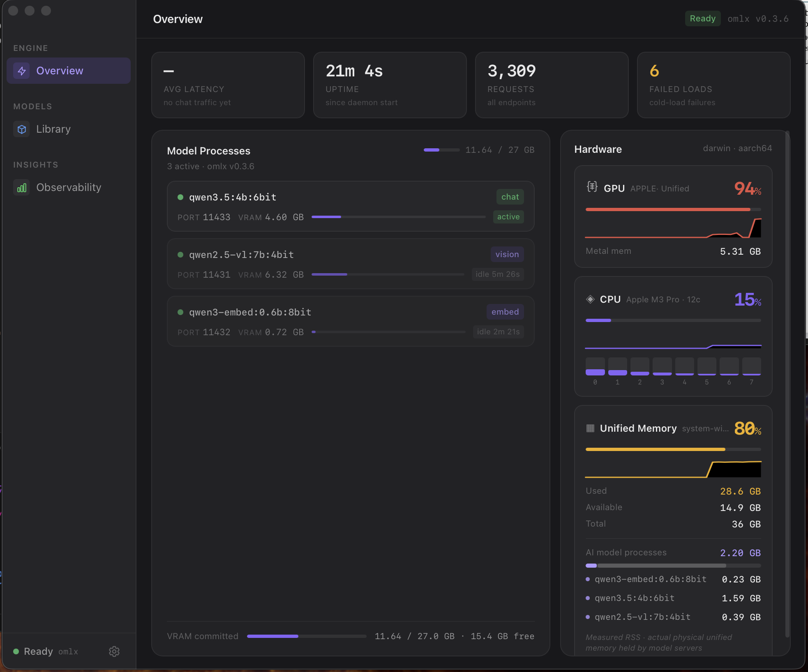Select the Failed Loads card
808x672 pixels.
pos(714,85)
